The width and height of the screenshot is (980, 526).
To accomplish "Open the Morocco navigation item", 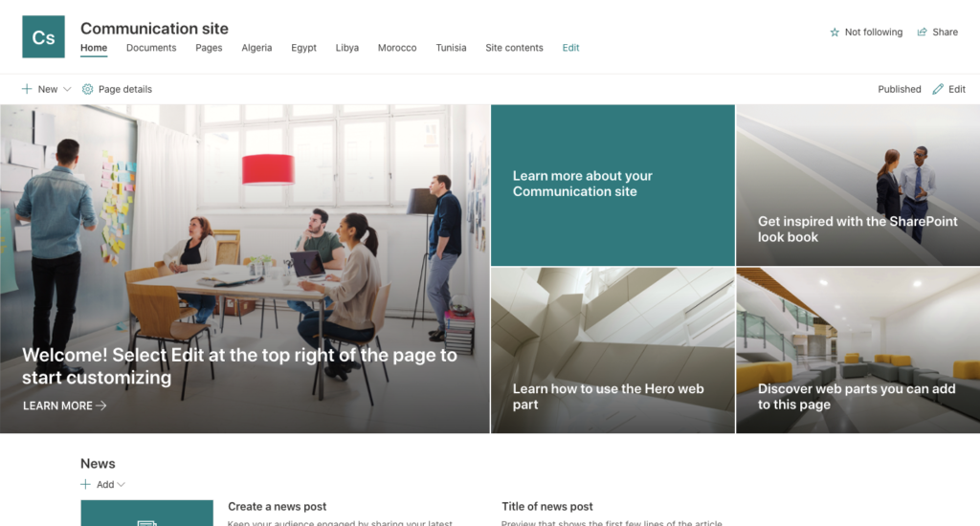I will tap(397, 48).
